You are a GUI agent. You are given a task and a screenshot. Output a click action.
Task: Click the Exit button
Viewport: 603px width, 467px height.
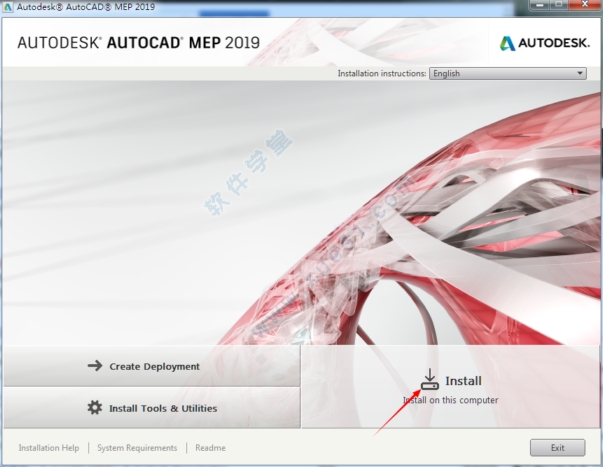(x=557, y=447)
